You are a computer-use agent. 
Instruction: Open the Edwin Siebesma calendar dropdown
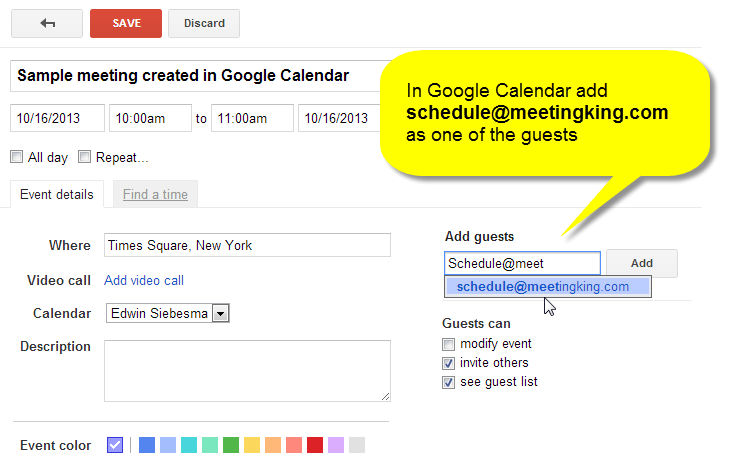[x=168, y=313]
